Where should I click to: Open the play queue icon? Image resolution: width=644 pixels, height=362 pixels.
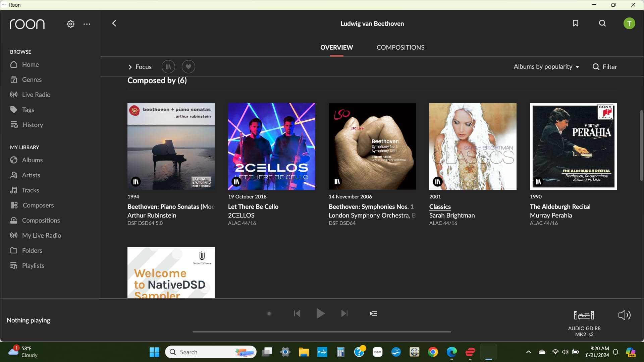(x=373, y=313)
